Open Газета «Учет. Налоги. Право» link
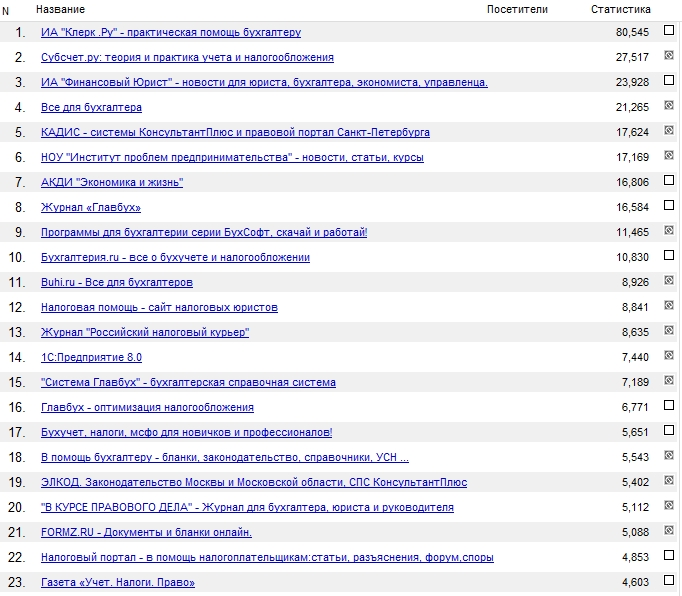 (x=118, y=583)
